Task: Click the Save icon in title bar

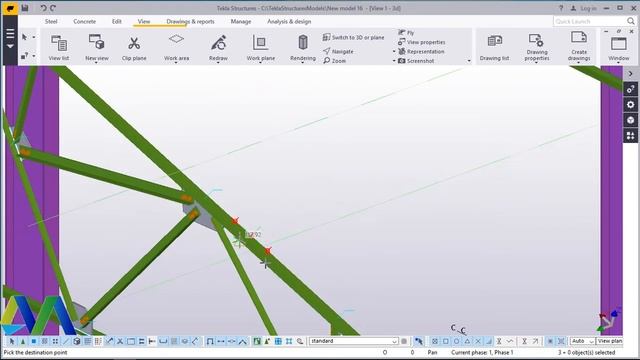Action: click(25, 8)
